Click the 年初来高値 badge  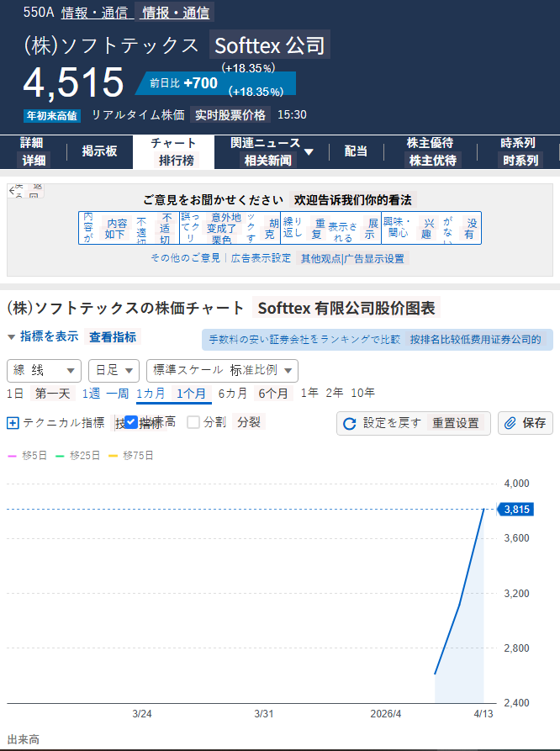click(52, 116)
